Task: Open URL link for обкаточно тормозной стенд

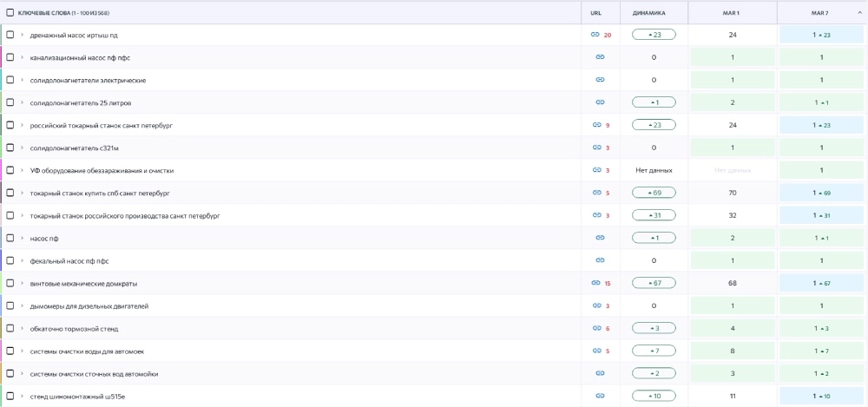Action: pyautogui.click(x=597, y=328)
